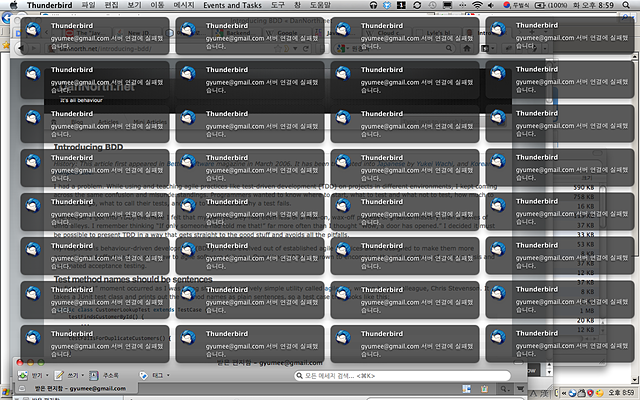640x400 pixels.
Task: Click Firefox reload button
Action: tap(305, 49)
